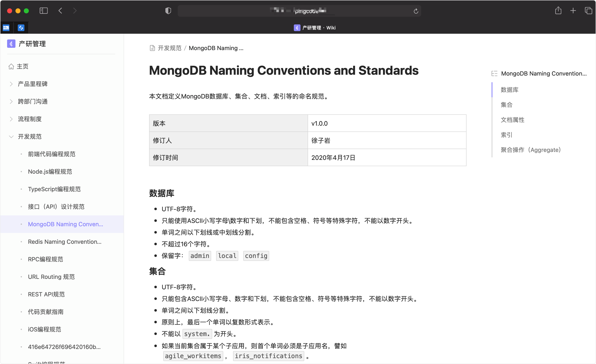The width and height of the screenshot is (596, 364).
Task: Go forward with the browser forward arrow
Action: point(75,11)
